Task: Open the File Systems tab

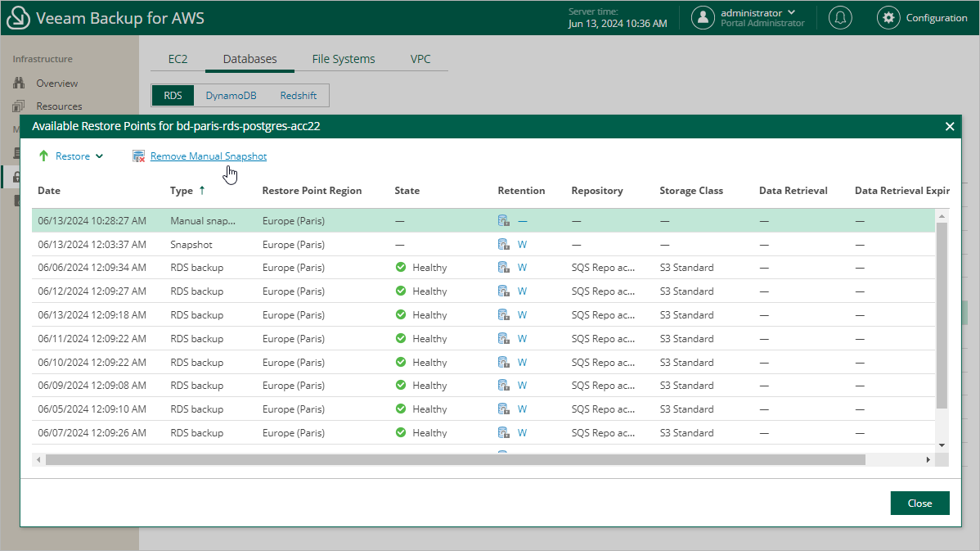Action: [x=343, y=59]
